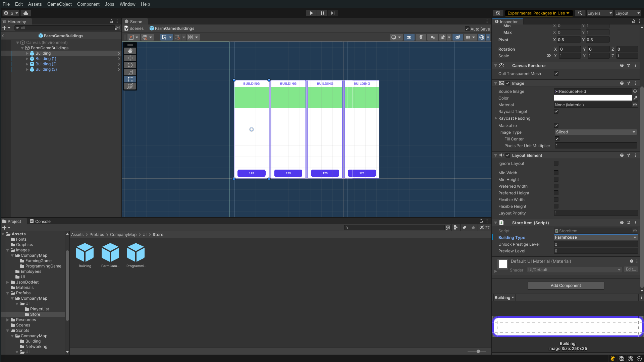Click the Play button

[311, 13]
